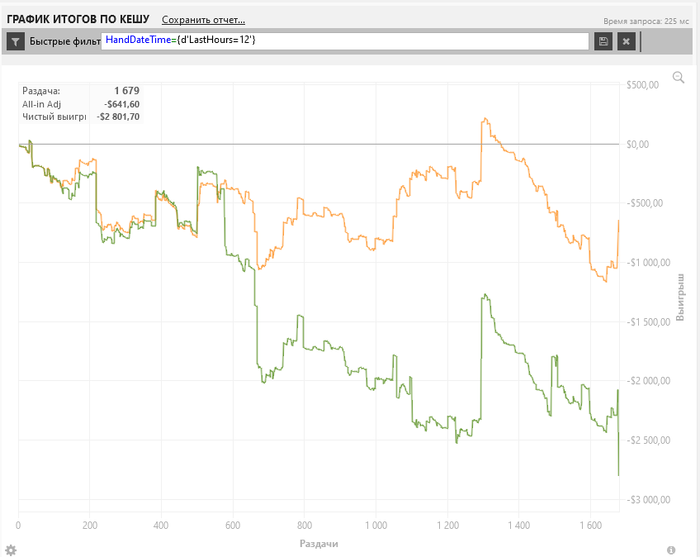The width and height of the screenshot is (700, 557).
Task: Click the magnifier zoom-reset icon on the chart
Action: click(x=678, y=77)
